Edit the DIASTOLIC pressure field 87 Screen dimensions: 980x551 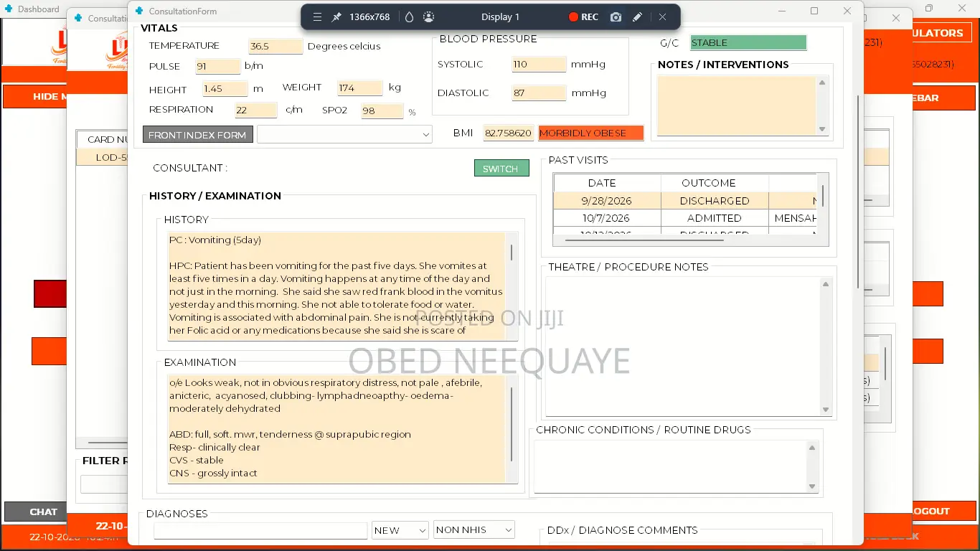coord(539,93)
